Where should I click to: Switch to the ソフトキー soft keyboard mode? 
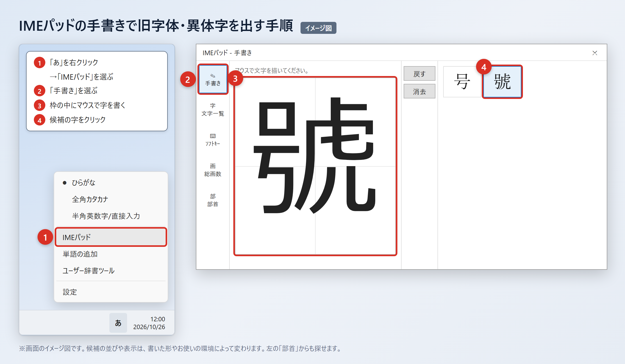[213, 140]
